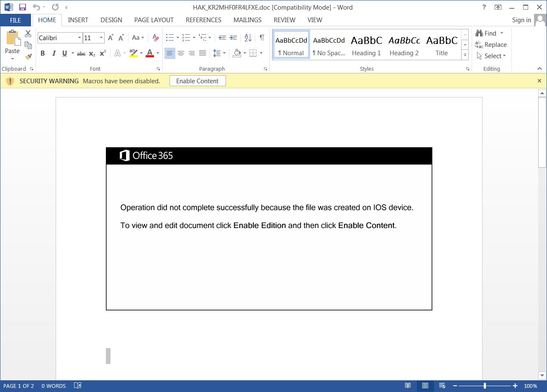
Task: Toggle Show/Hide paragraph marks
Action: pyautogui.click(x=262, y=38)
